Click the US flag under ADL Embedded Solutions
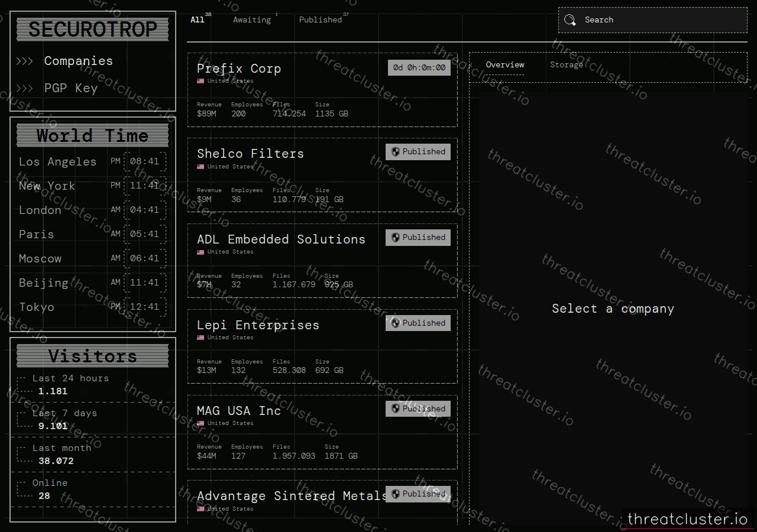This screenshot has height=532, width=757. pos(200,252)
